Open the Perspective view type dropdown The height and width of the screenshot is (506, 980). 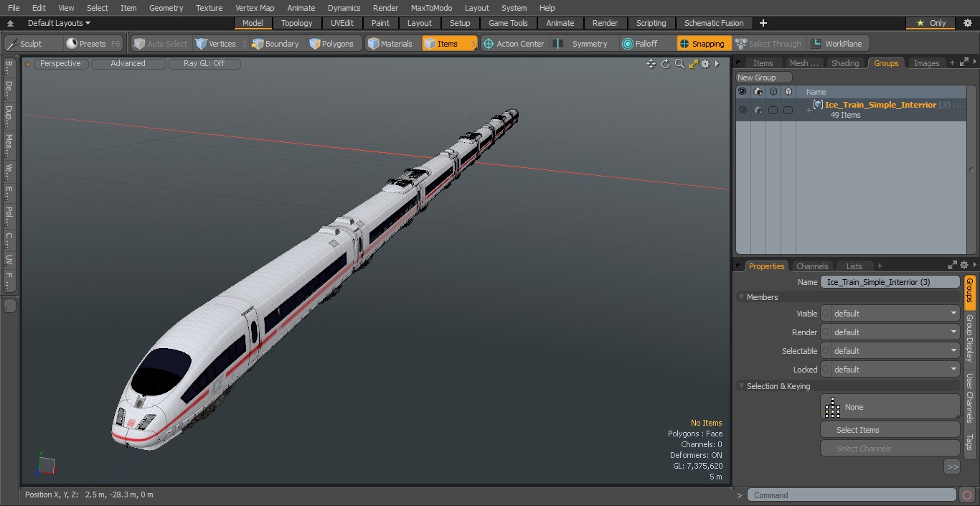pos(60,63)
